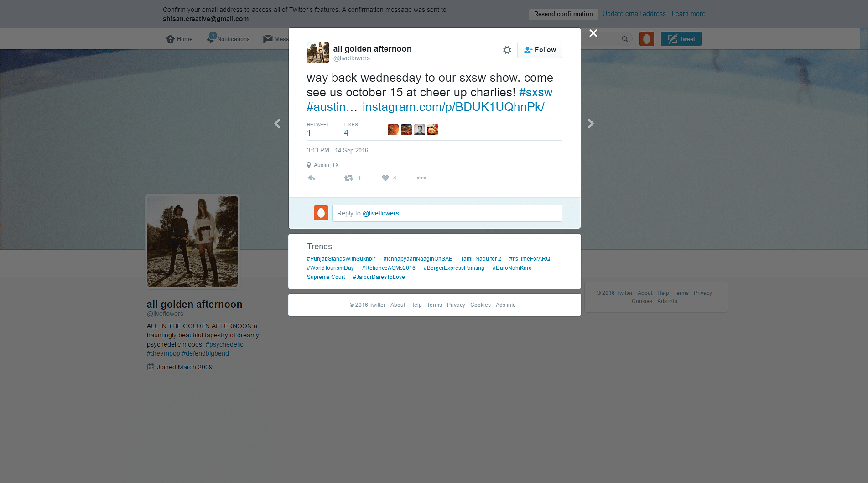The height and width of the screenshot is (483, 868).
Task: Click the Austin, TX location pin
Action: point(309,165)
